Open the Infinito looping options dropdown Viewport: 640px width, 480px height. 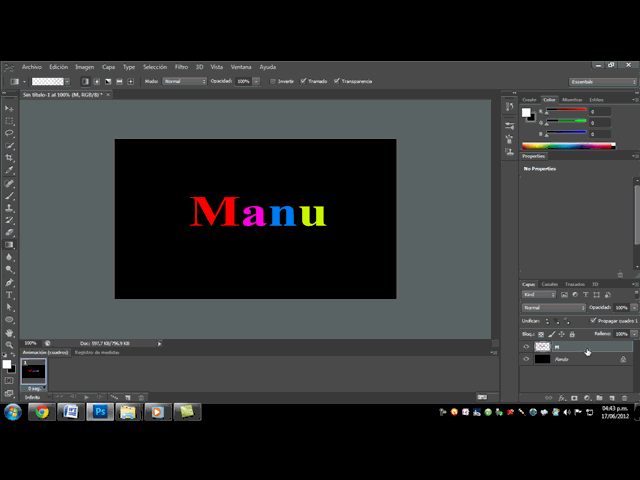click(37, 397)
